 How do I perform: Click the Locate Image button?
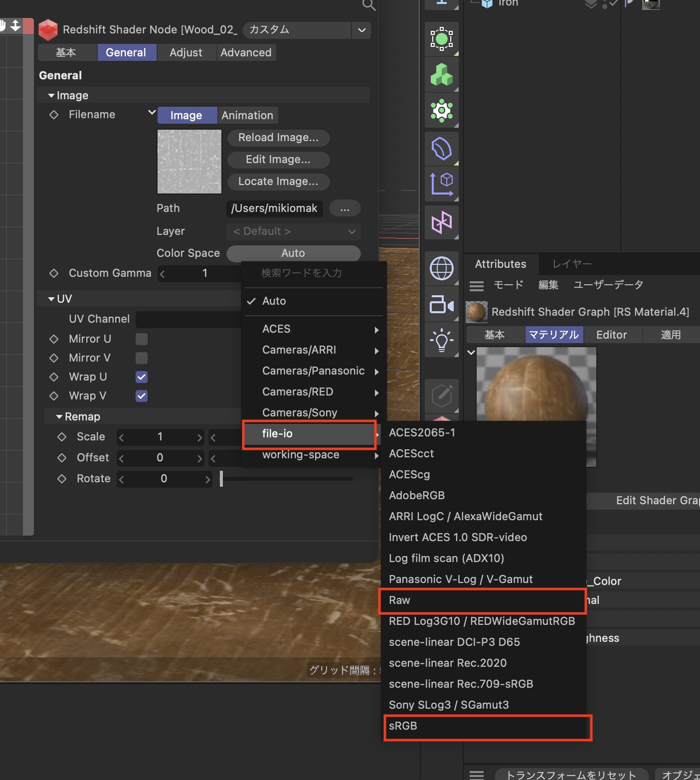278,182
